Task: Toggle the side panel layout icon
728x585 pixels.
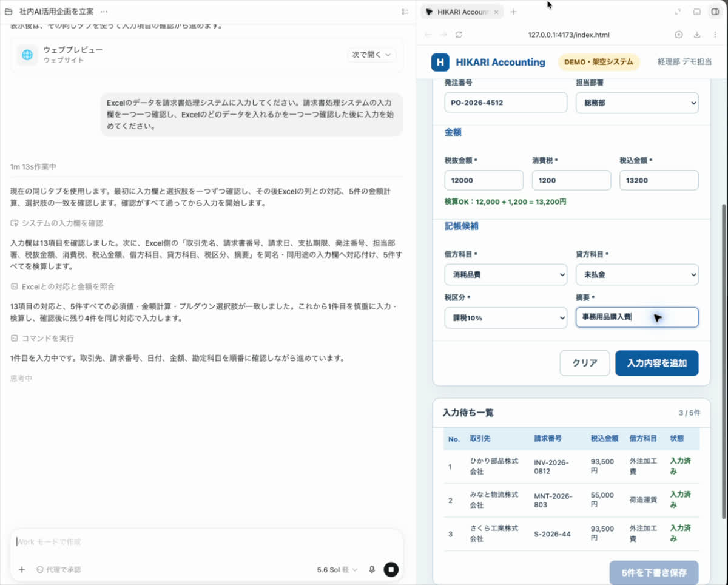Action: 715,12
